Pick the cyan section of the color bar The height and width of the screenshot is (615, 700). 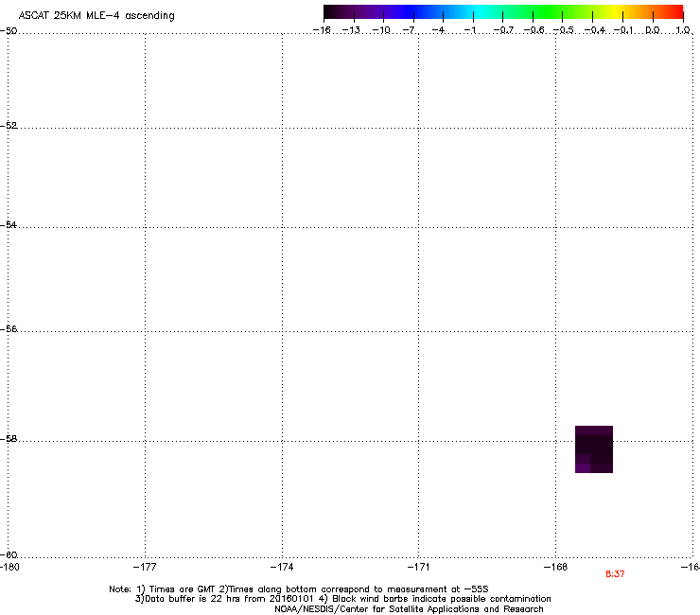pyautogui.click(x=480, y=12)
